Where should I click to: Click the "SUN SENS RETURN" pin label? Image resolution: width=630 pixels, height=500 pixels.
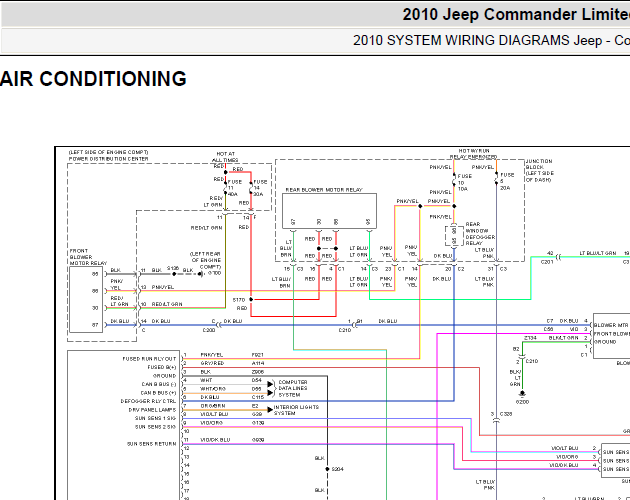(151, 444)
